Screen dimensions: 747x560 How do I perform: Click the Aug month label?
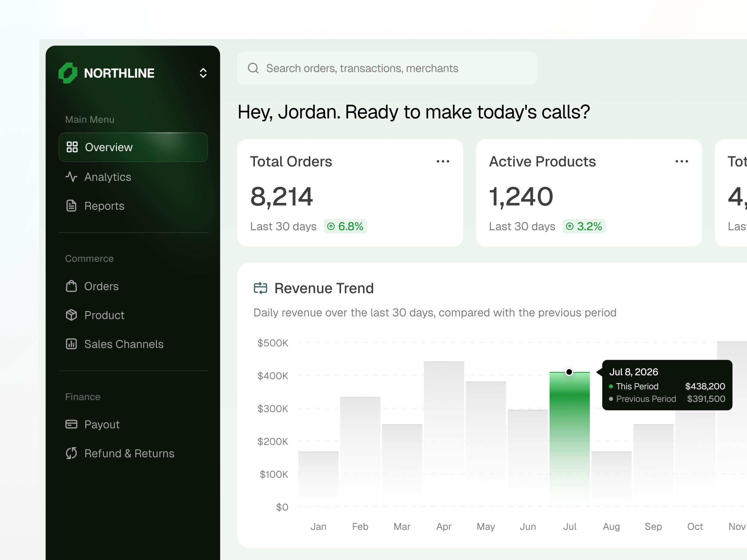pyautogui.click(x=611, y=527)
